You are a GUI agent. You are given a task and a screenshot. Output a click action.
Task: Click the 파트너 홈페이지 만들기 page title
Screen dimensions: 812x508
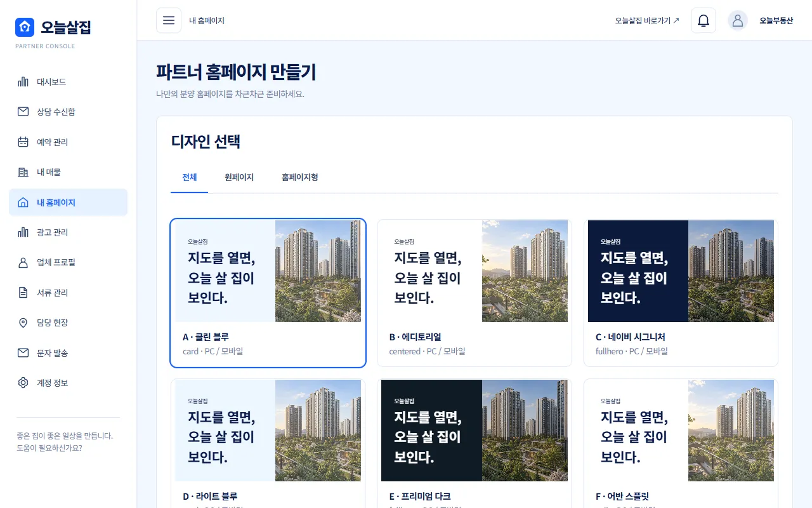pos(236,72)
